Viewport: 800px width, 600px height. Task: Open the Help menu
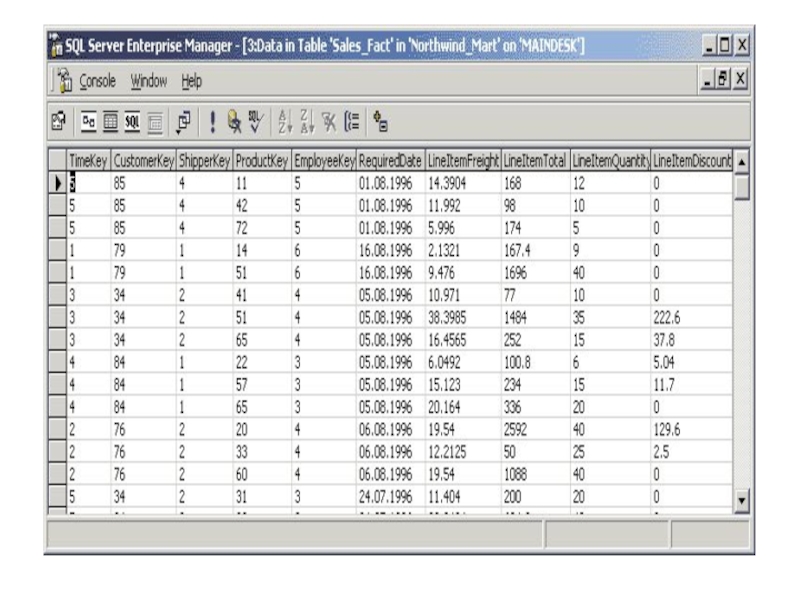click(x=192, y=81)
